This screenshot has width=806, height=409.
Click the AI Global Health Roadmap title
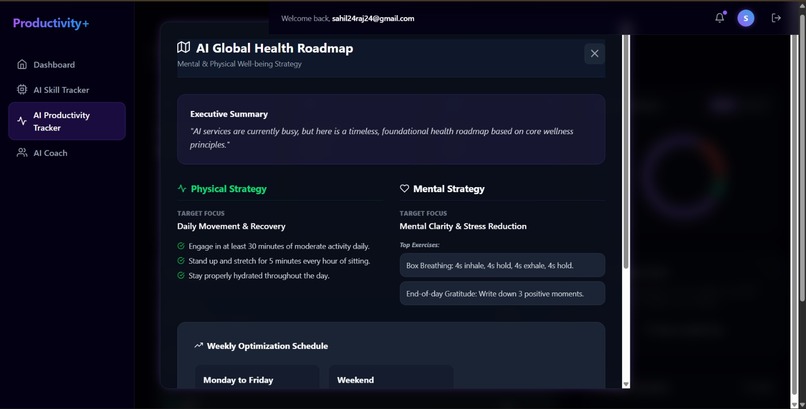pyautogui.click(x=274, y=48)
